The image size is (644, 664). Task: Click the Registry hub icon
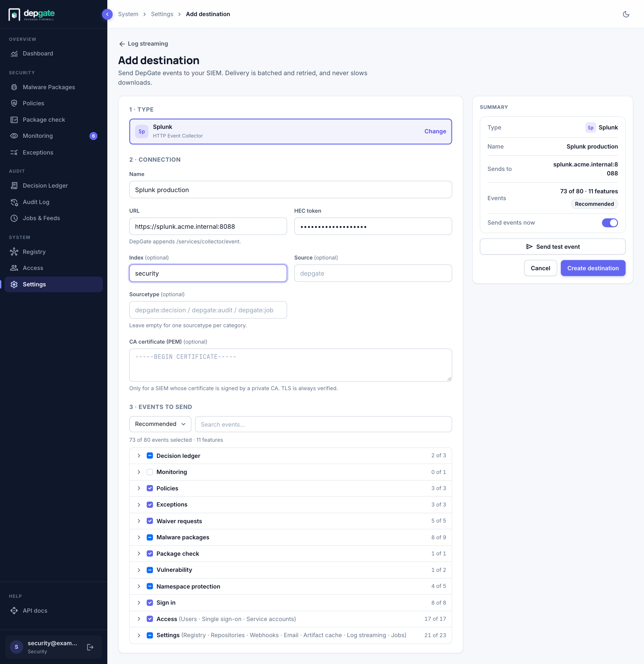(14, 252)
